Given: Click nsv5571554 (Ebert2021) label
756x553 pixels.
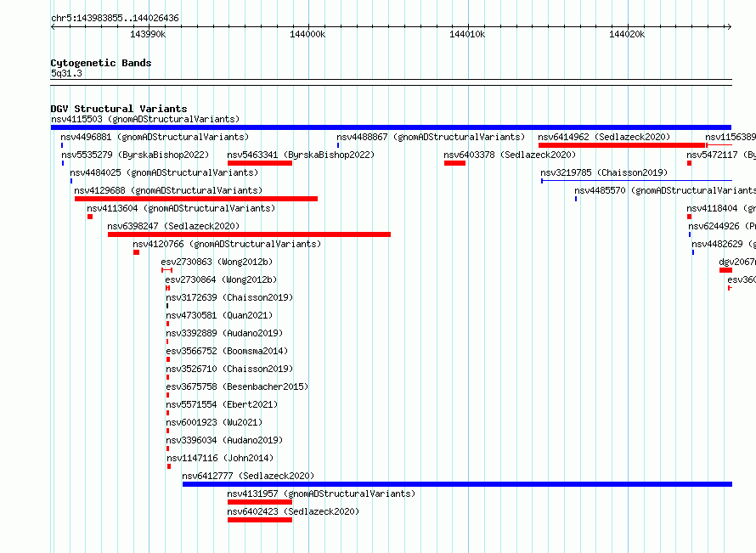Looking at the screenshot, I should click(x=222, y=404).
